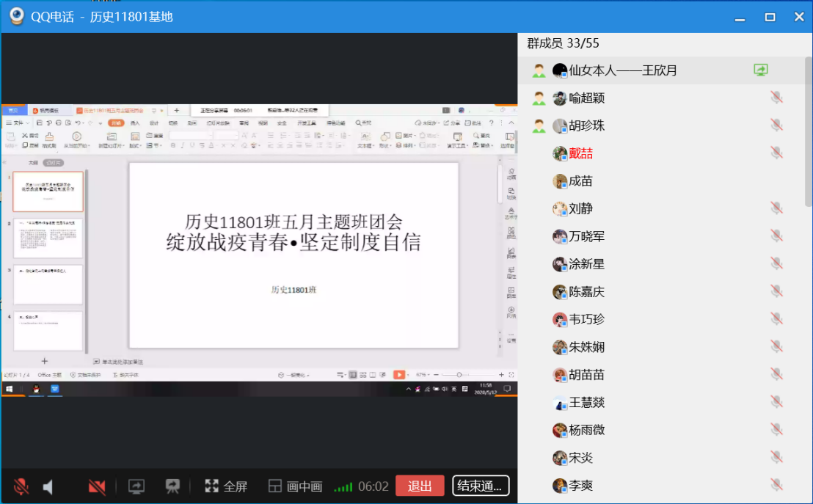Click the speaker volume icon
The width and height of the screenshot is (813, 504).
point(48,486)
